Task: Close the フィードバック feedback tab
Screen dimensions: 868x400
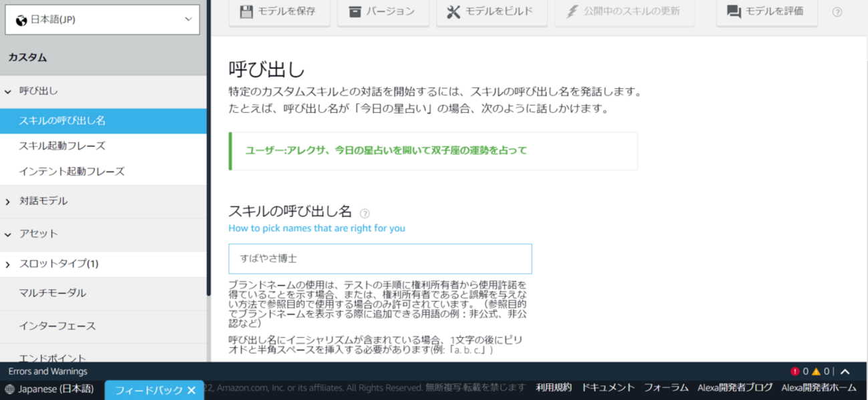Action: tap(191, 390)
